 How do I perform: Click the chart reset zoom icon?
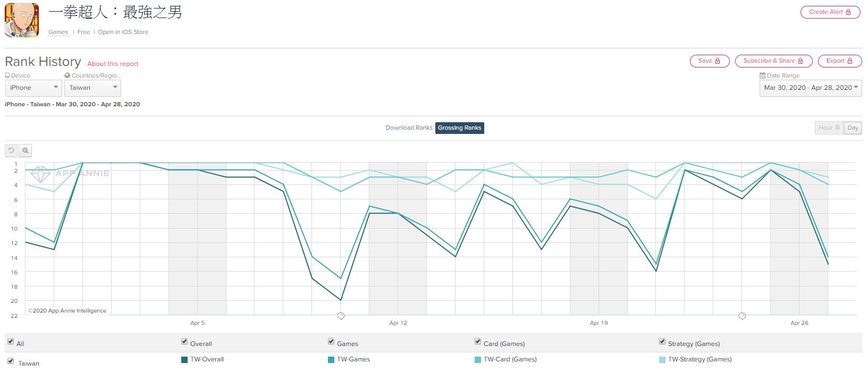pos(11,151)
